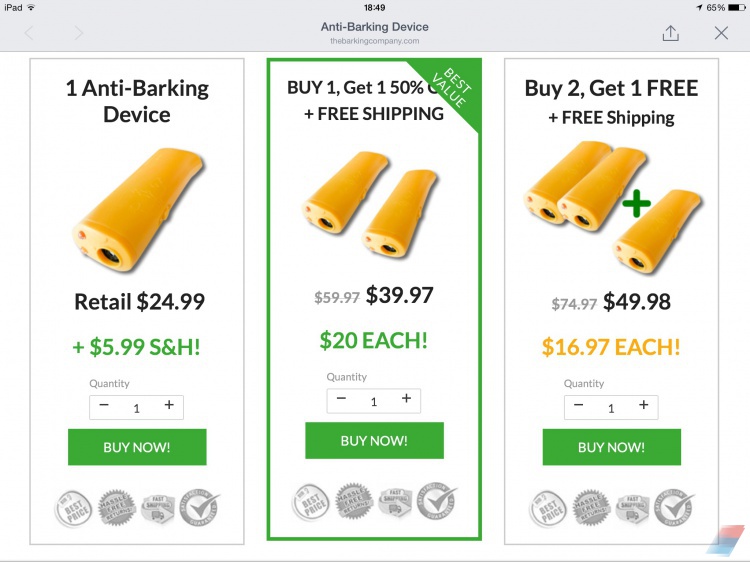The height and width of the screenshot is (562, 750).
Task: Decrease quantity for $49.98 offer
Action: coord(578,405)
